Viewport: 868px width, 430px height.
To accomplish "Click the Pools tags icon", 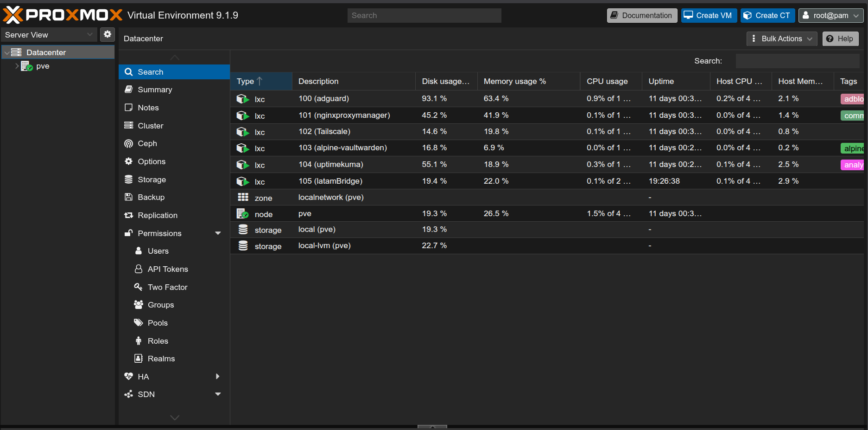I will pyautogui.click(x=138, y=322).
